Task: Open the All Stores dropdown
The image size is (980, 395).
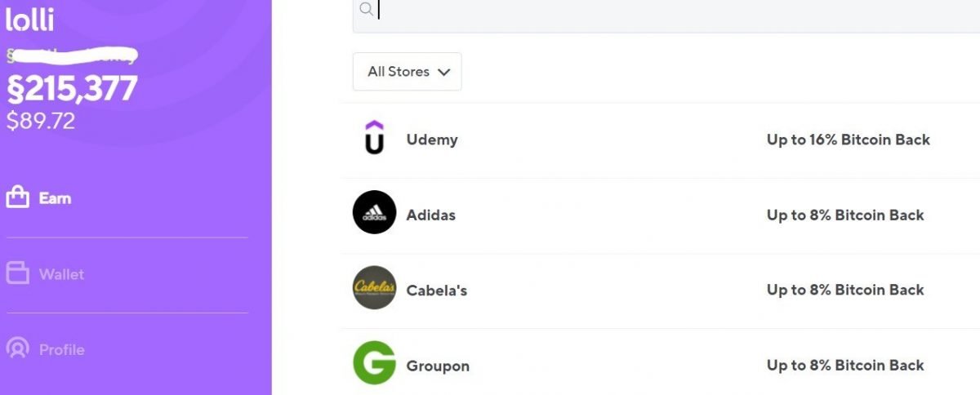Action: pyautogui.click(x=407, y=72)
